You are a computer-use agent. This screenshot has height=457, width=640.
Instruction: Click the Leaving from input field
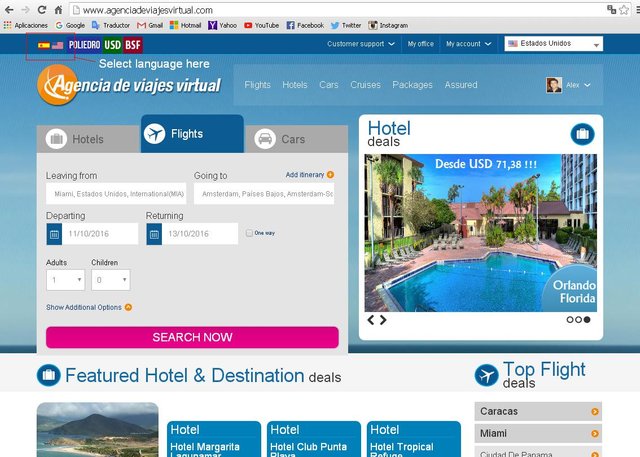click(116, 194)
